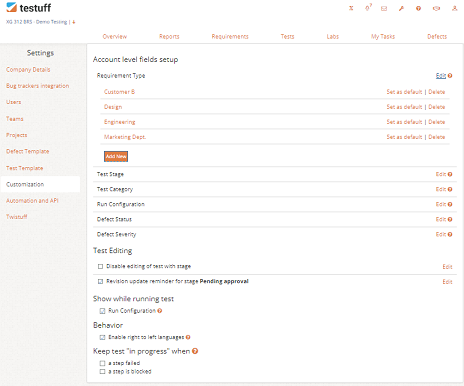
Task: Collapse the Requirement Type section
Action: click(121, 76)
